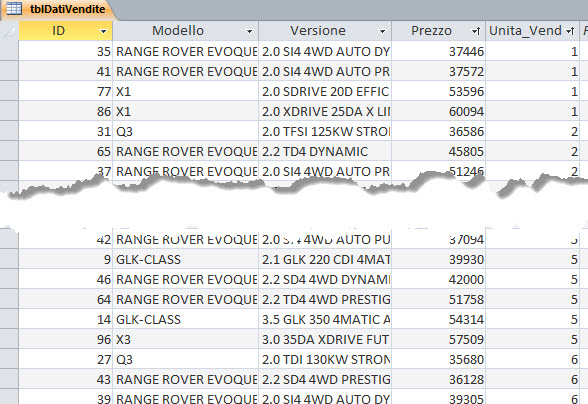
Task: Click the Prezzo cell 54314
Action: 439,319
